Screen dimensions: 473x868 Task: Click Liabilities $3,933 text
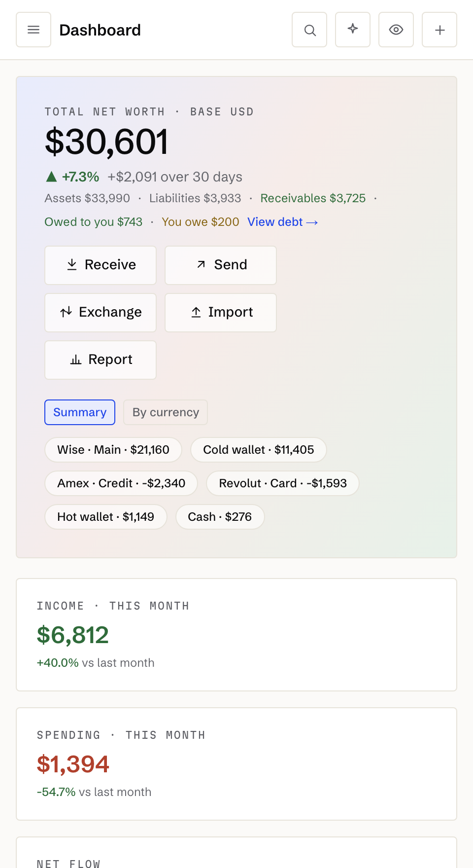coord(195,198)
